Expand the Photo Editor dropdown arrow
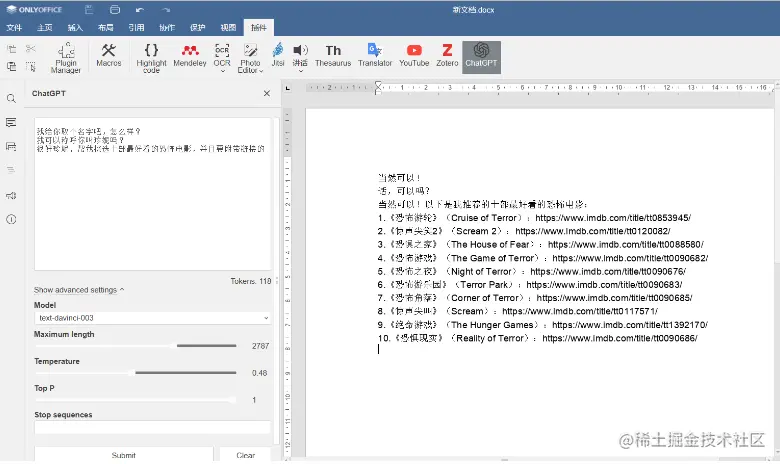The width and height of the screenshot is (780, 464). pos(262,71)
